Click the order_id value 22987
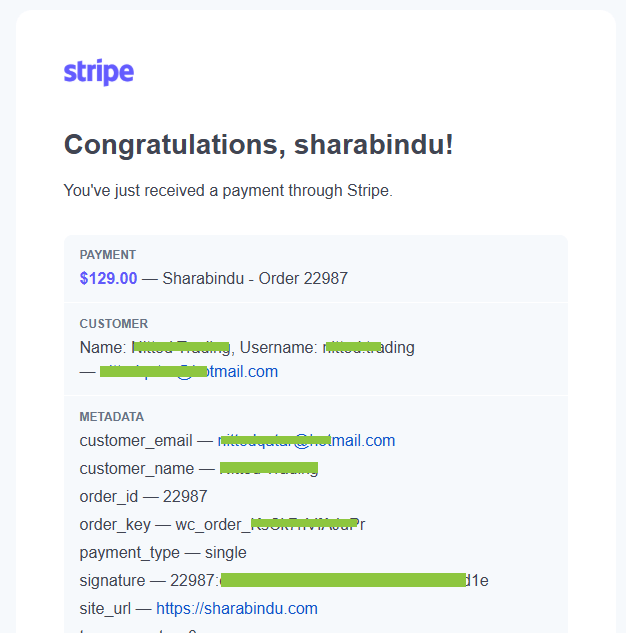This screenshot has width=626, height=633. (185, 497)
